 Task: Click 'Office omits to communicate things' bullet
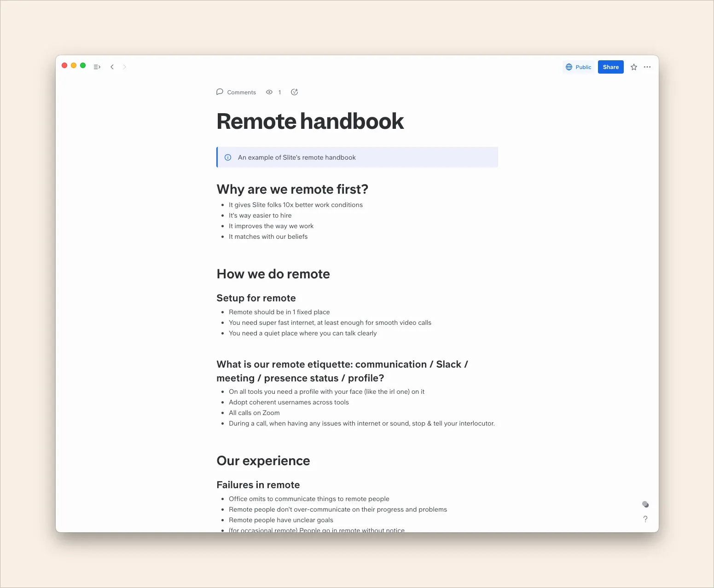[309, 499]
